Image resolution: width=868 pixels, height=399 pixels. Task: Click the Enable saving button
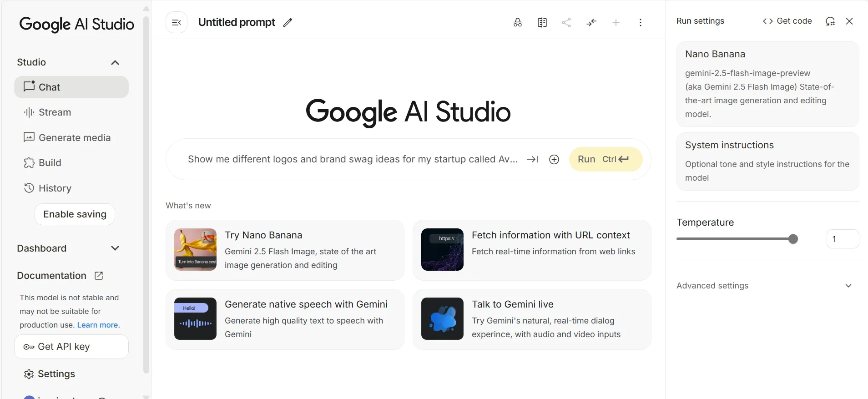point(75,214)
